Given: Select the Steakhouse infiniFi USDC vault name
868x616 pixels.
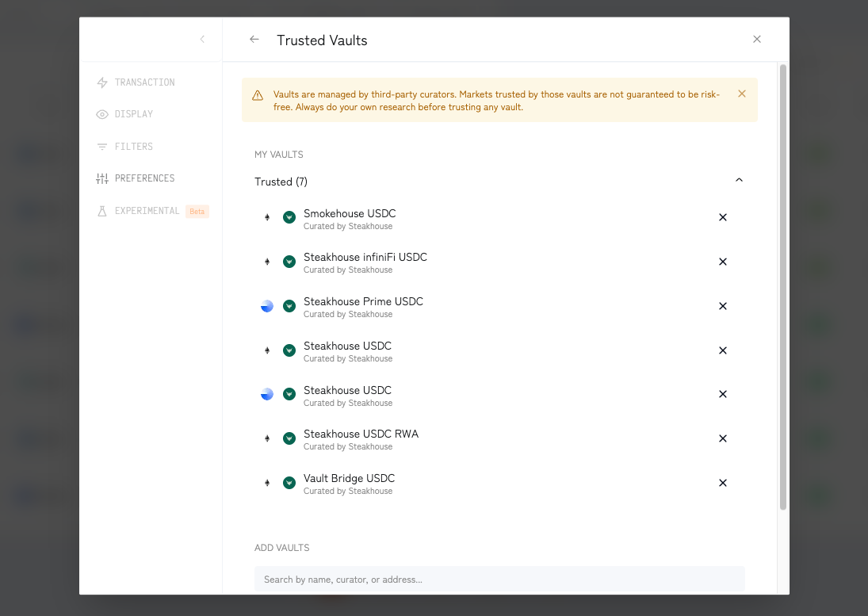Looking at the screenshot, I should [365, 258].
